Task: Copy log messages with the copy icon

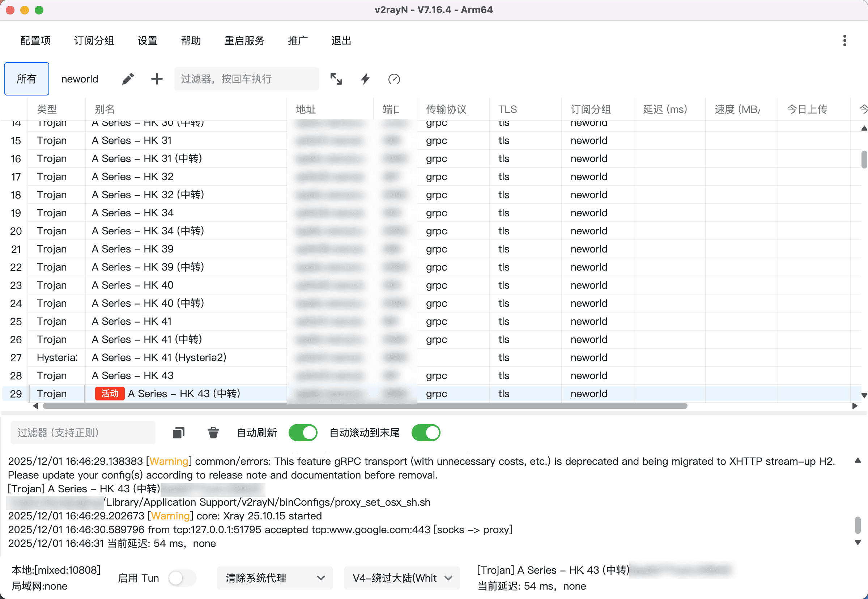Action: [x=179, y=433]
